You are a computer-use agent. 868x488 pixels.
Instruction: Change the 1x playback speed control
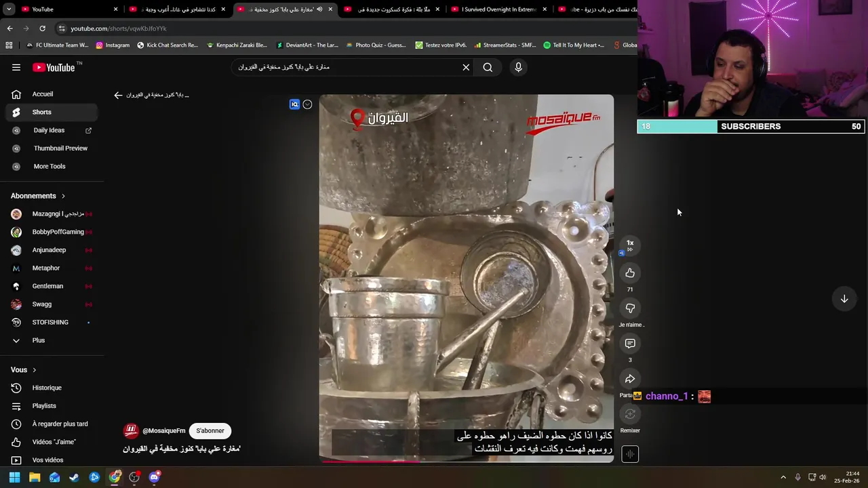coord(630,245)
